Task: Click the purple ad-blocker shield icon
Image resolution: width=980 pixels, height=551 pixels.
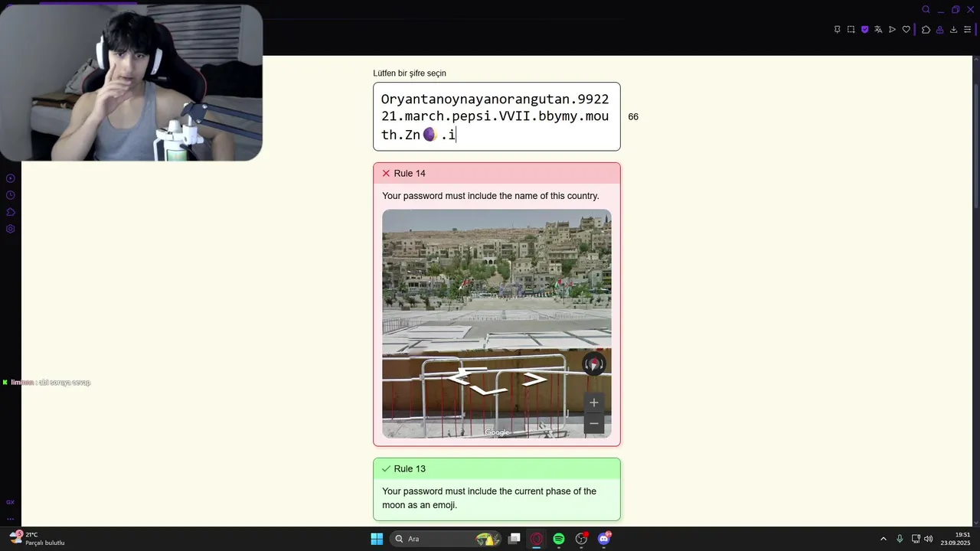Action: [864, 30]
